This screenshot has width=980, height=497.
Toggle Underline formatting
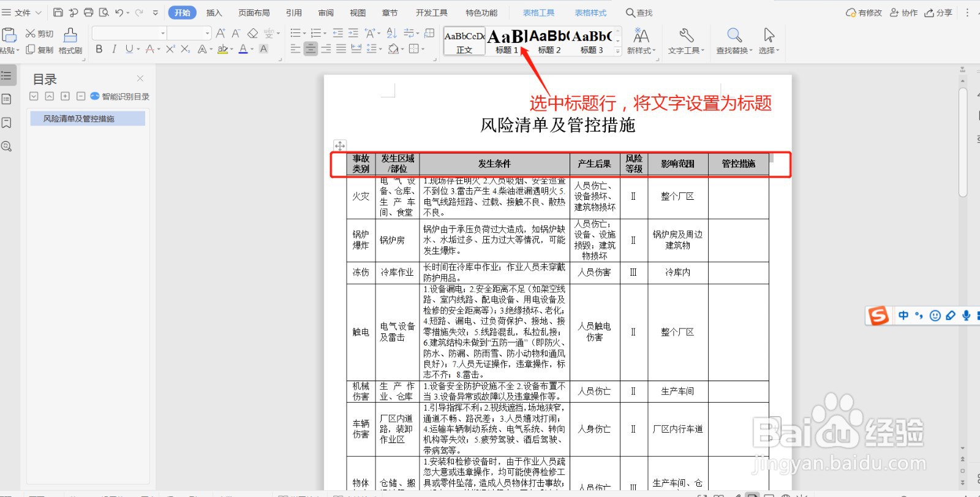tap(129, 49)
